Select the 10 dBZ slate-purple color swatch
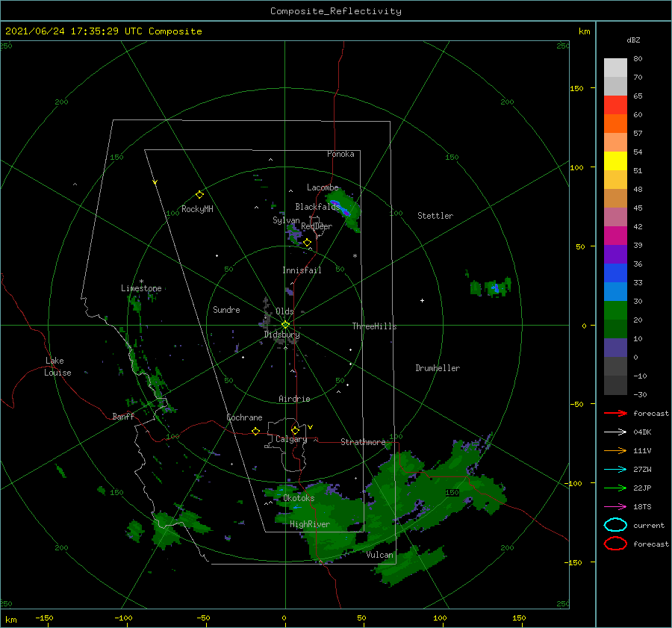Viewport: 672px width, 628px height. point(615,347)
